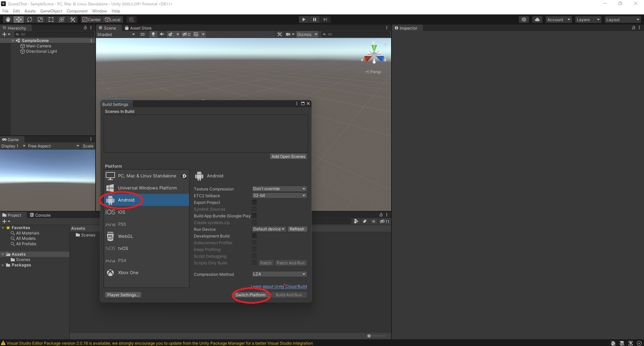Click Switch Platform button
The image size is (644, 346).
(x=251, y=295)
